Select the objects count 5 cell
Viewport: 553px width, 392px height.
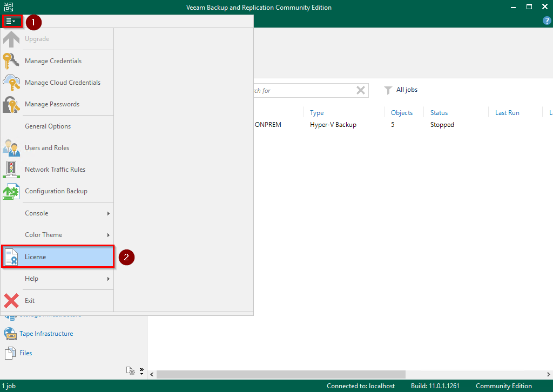coord(393,125)
